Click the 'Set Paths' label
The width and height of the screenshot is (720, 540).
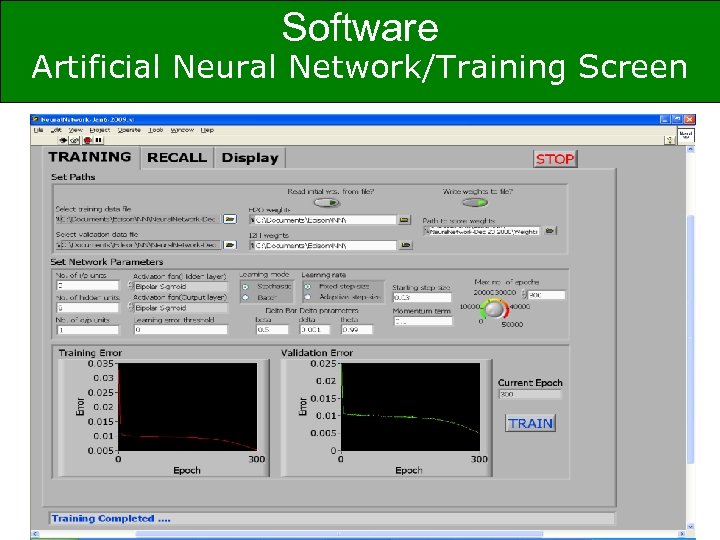click(73, 177)
